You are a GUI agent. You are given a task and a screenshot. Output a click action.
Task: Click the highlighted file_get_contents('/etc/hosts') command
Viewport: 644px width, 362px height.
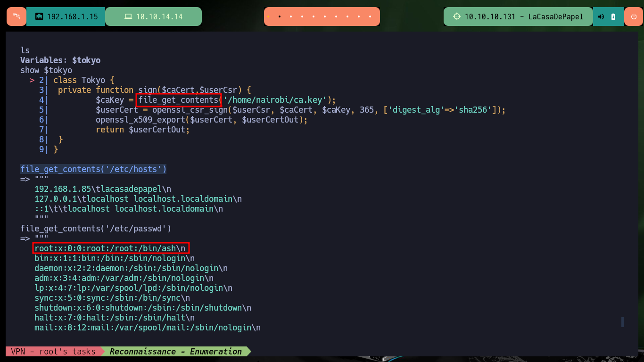click(x=93, y=169)
